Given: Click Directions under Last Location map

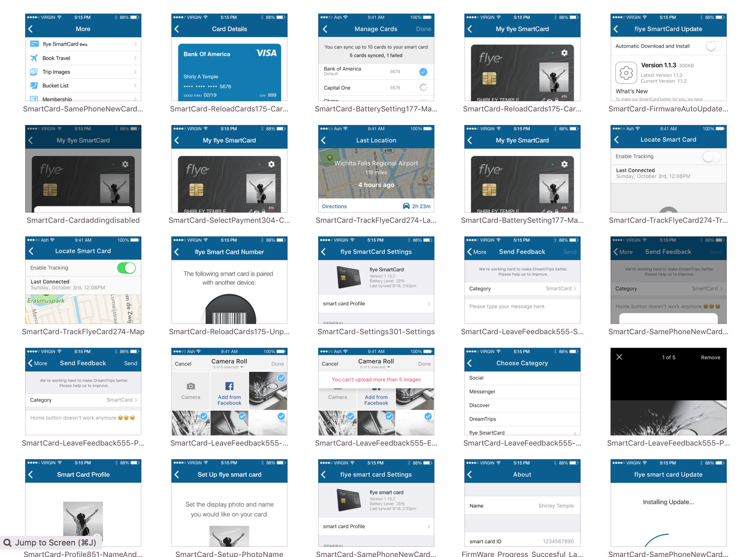Looking at the screenshot, I should [x=334, y=206].
